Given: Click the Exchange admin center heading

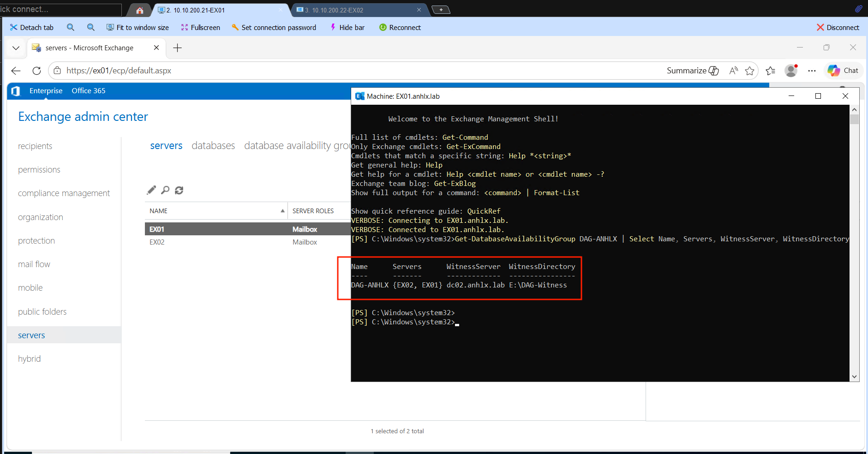Looking at the screenshot, I should point(83,117).
